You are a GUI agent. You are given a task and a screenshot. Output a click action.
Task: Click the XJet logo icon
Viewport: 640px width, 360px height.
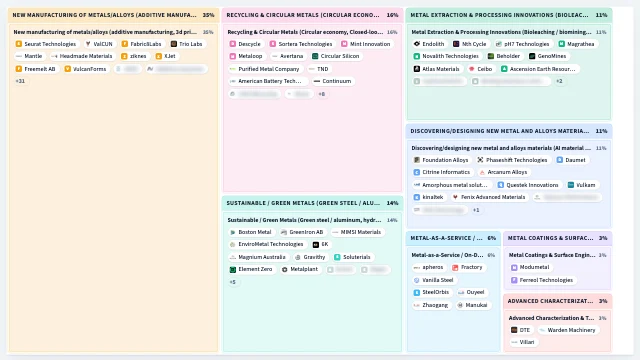159,56
